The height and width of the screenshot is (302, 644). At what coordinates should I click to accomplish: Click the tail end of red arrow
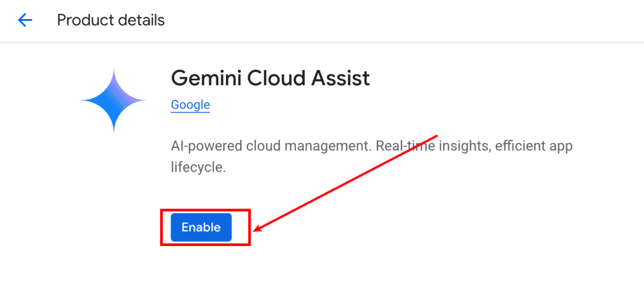tap(436, 135)
